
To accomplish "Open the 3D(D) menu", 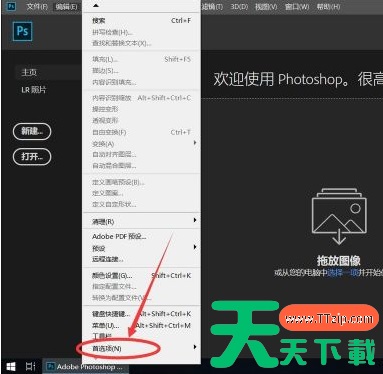I will pos(239,6).
